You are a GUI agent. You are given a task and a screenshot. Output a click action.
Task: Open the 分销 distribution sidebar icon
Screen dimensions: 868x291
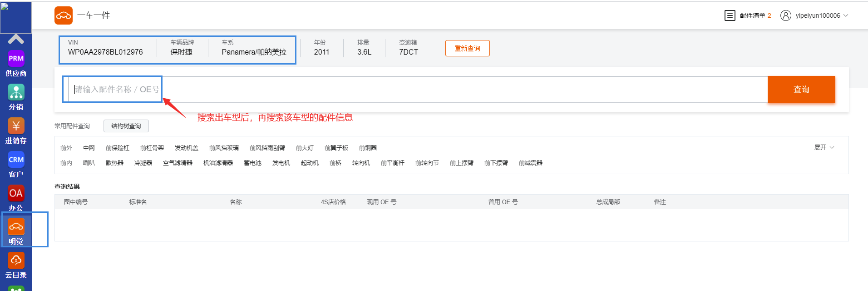click(16, 93)
